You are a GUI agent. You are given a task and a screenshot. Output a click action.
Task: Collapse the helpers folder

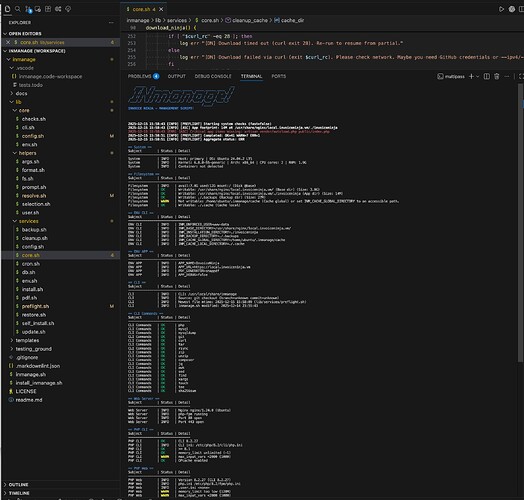tap(15, 153)
